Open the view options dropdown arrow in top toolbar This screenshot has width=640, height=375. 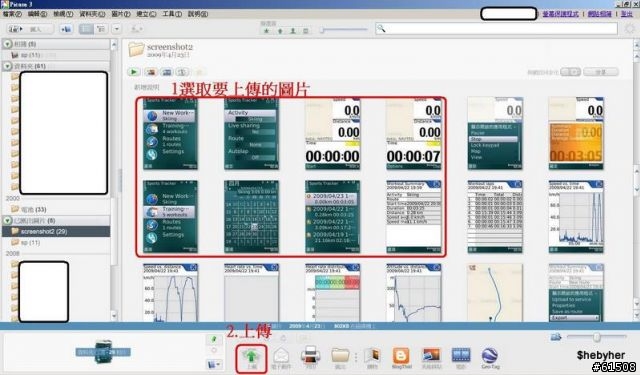(117, 29)
